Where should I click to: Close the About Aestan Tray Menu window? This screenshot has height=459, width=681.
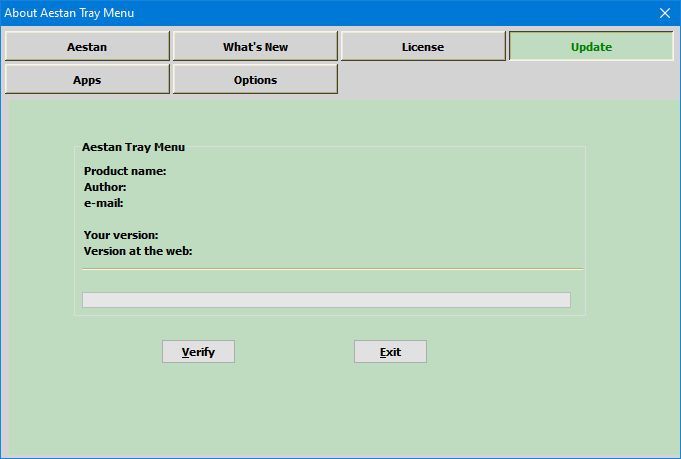click(x=664, y=13)
